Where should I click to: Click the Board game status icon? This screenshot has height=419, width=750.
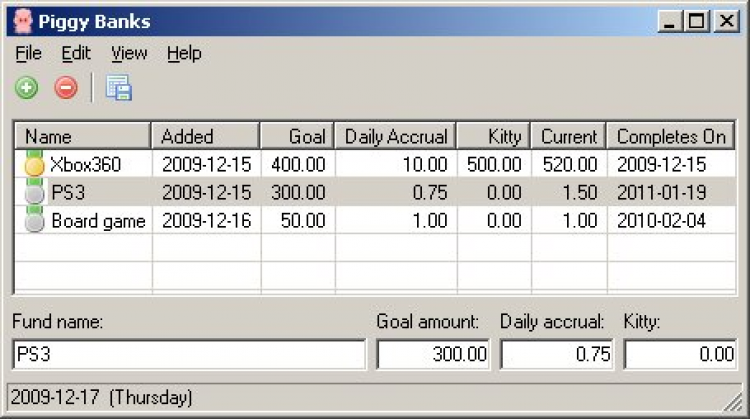(35, 222)
